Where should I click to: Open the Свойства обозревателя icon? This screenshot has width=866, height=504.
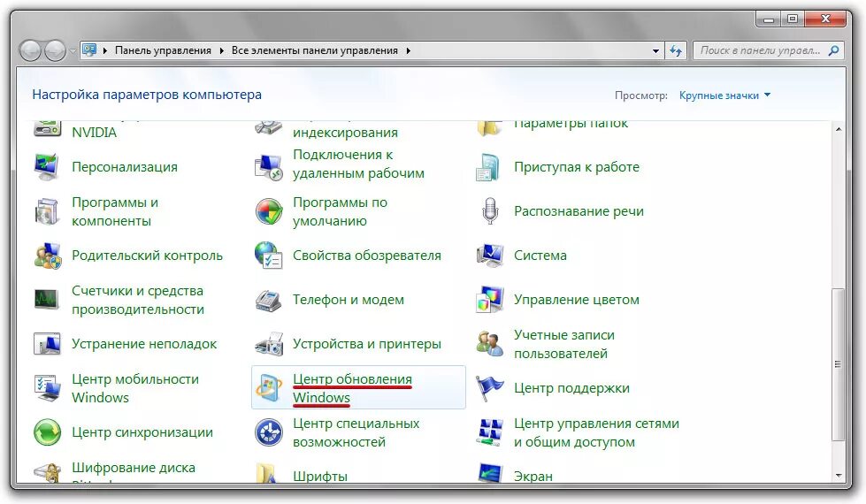tap(268, 255)
